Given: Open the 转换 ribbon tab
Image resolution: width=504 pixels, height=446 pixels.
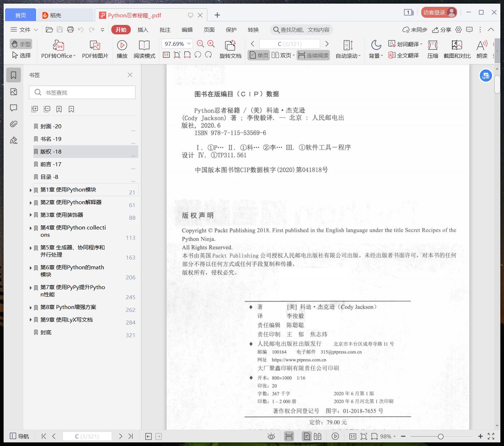Looking at the screenshot, I should click(x=253, y=30).
